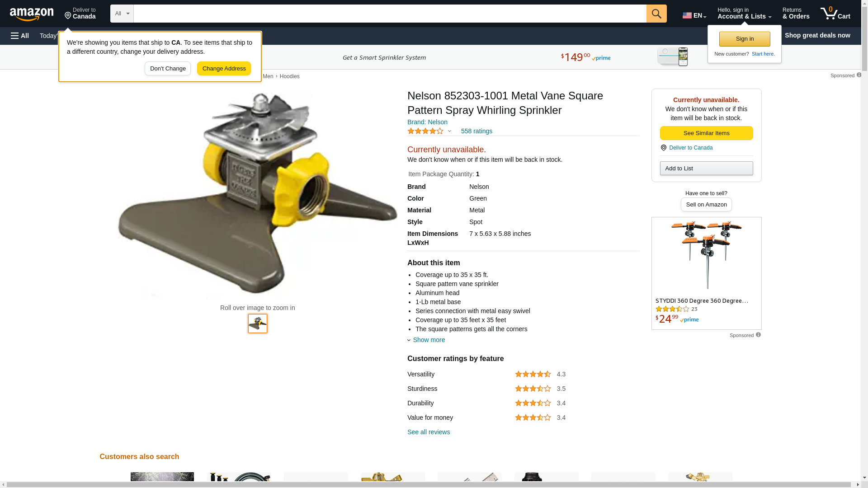Click the search magnifier button
Viewport: 868px width, 488px height.
pos(656,14)
